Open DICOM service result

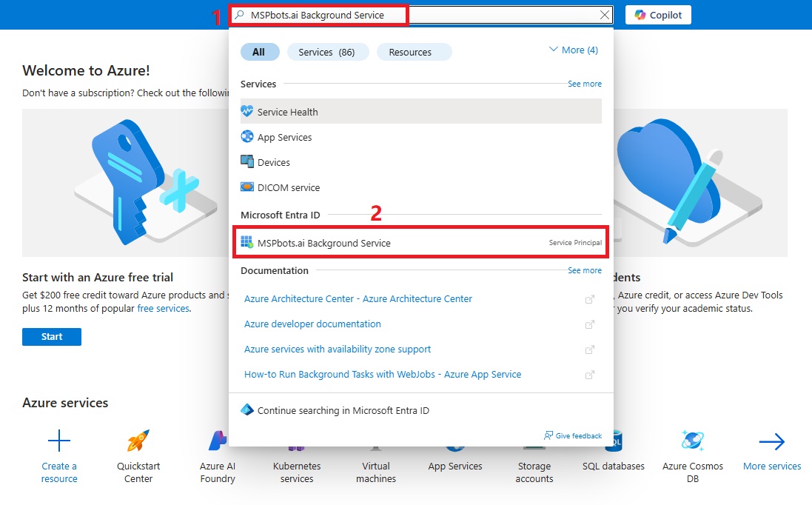tap(288, 187)
